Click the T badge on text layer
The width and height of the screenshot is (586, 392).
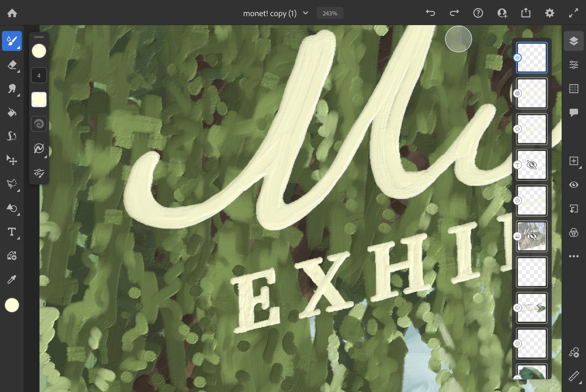coord(517,165)
